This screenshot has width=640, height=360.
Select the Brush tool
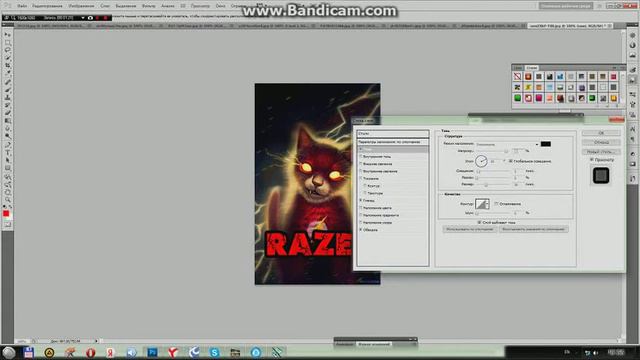pyautogui.click(x=7, y=90)
